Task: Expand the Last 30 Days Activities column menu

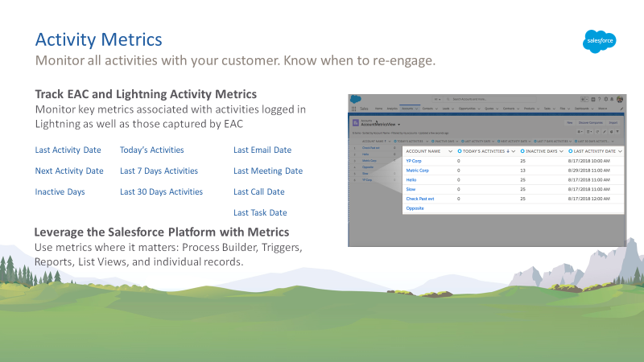Action: click(x=613, y=142)
